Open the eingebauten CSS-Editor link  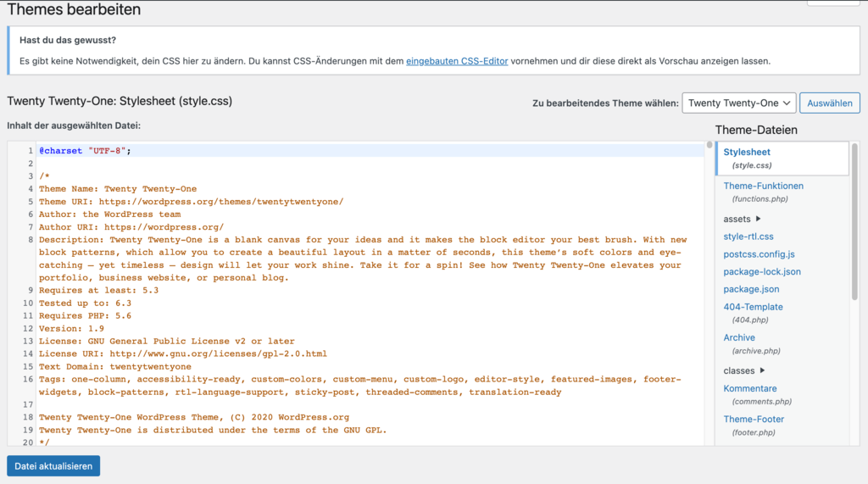(x=457, y=61)
